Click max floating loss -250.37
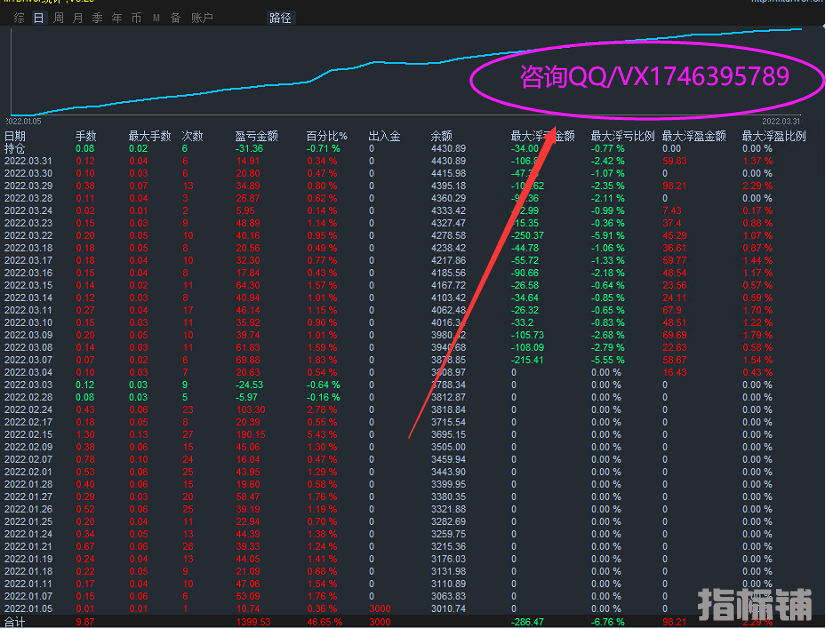 (527, 235)
